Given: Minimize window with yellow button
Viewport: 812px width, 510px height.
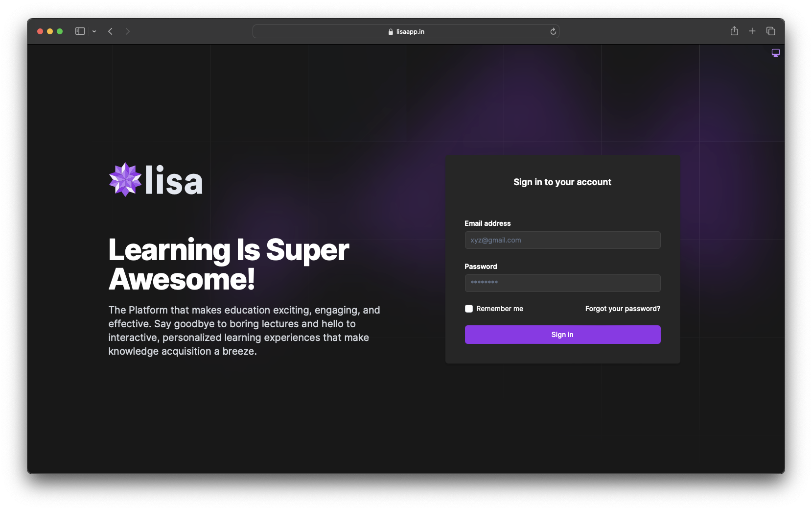Looking at the screenshot, I should (50, 31).
